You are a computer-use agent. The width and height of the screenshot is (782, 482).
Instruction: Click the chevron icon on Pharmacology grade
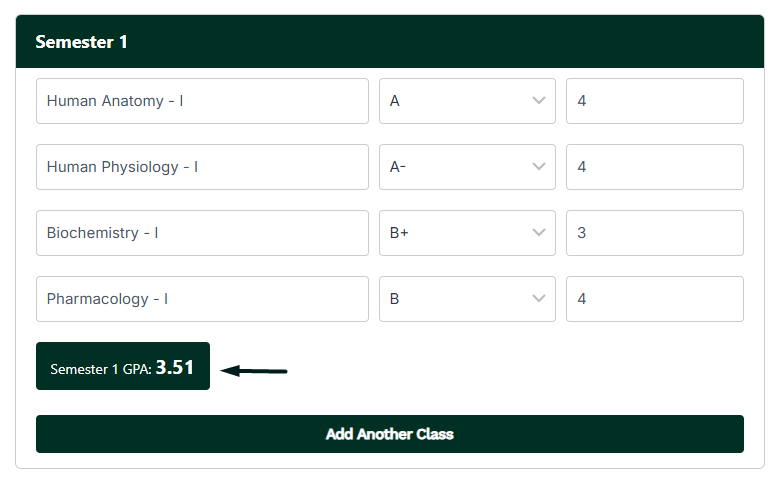point(539,299)
